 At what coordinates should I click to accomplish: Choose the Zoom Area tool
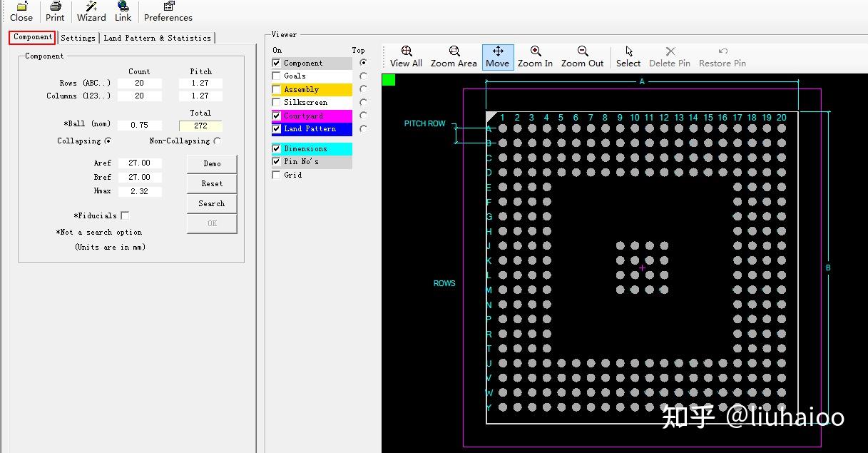coord(453,56)
